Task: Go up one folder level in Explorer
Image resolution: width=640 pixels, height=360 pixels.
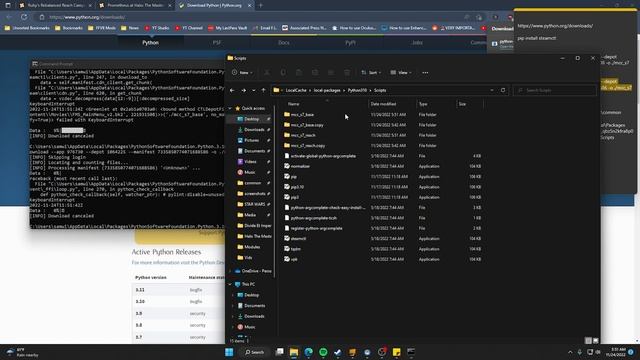Action: tap(264, 90)
